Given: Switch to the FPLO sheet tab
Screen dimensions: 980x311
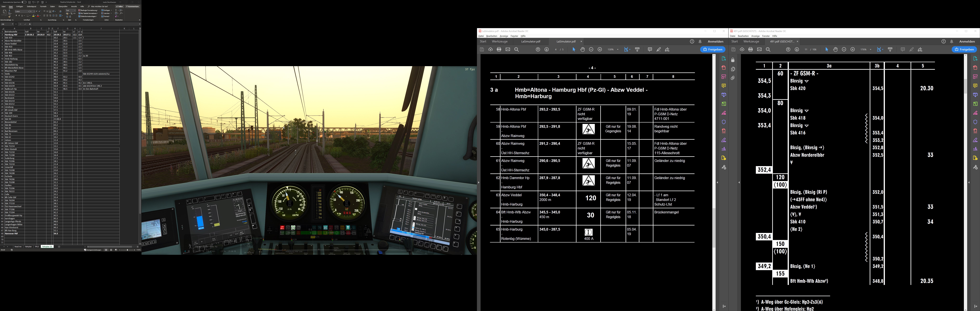Looking at the screenshot, I should click(x=37, y=247).
